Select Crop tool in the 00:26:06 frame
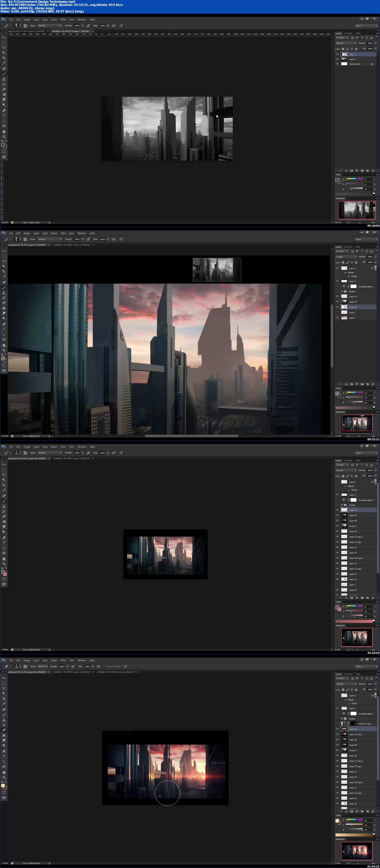Screen dimensions: 380x868 (x=4, y=58)
